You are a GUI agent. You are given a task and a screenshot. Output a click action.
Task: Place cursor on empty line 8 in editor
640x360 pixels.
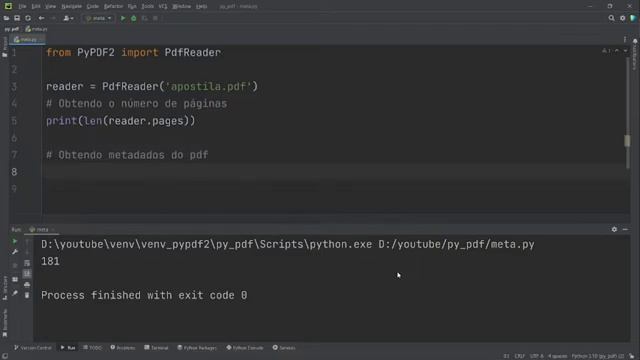click(335, 172)
